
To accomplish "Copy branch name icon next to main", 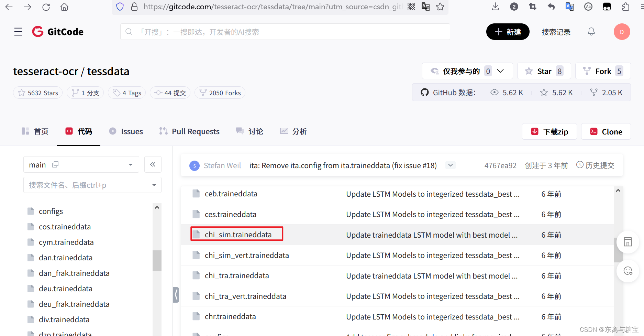I will click(x=55, y=164).
